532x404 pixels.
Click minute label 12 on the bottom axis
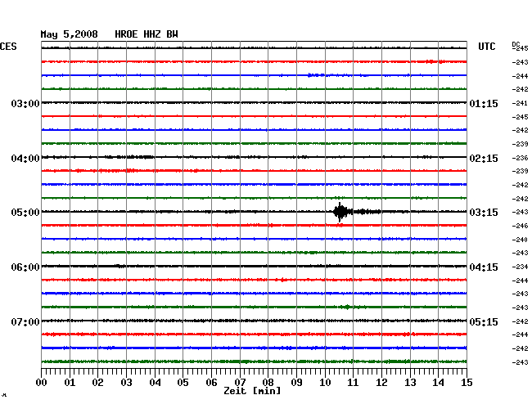point(381,383)
